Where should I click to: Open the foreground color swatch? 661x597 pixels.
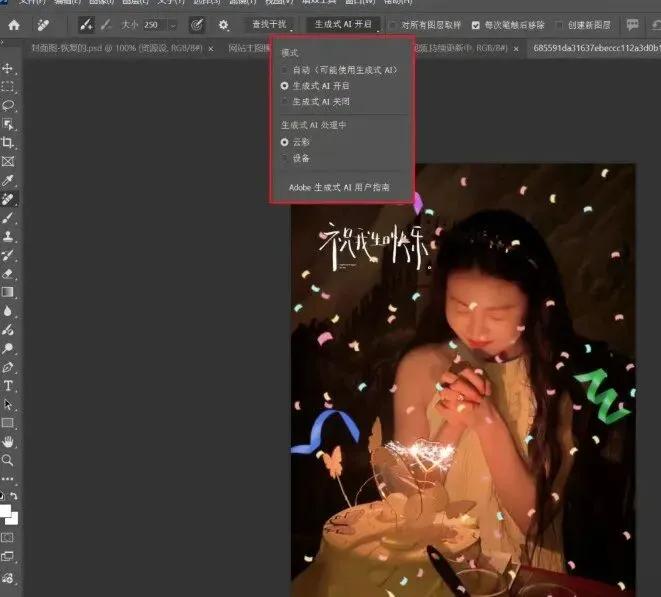pyautogui.click(x=5, y=510)
